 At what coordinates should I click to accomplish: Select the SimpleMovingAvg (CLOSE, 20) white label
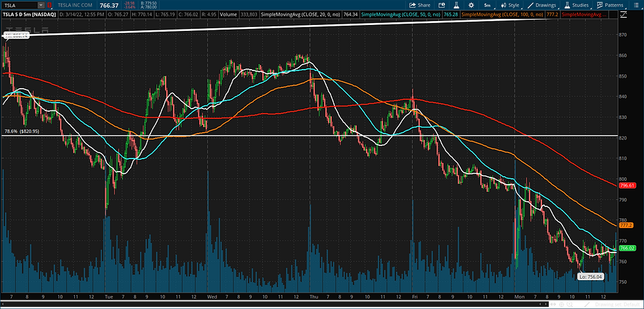click(x=302, y=14)
